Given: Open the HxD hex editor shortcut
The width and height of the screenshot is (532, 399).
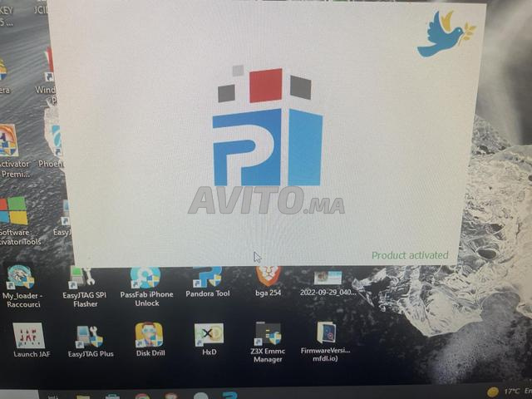Looking at the screenshot, I should pos(209,339).
